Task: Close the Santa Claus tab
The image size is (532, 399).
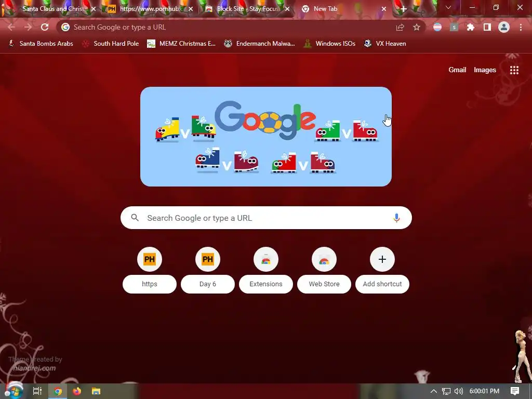Action: click(94, 9)
